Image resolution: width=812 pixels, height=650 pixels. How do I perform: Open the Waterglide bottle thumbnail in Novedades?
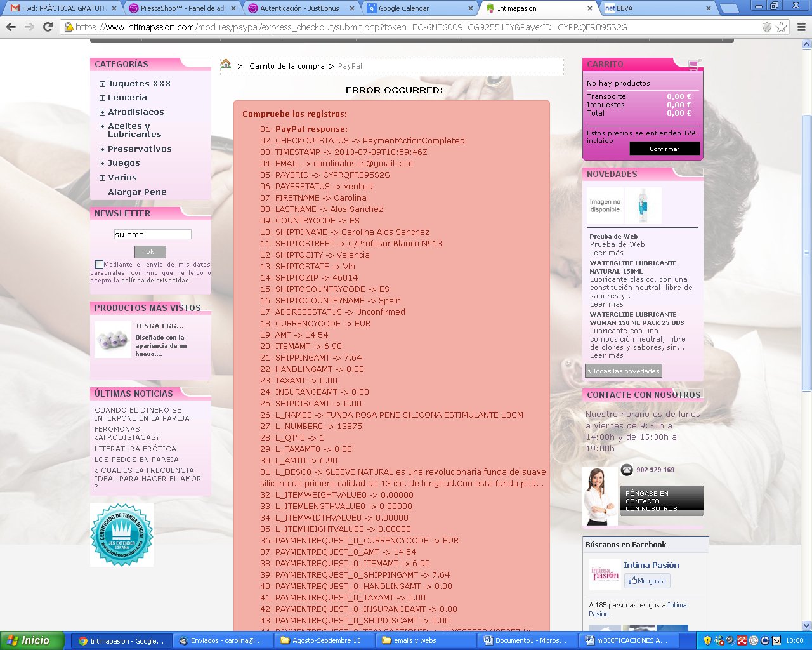pyautogui.click(x=643, y=205)
